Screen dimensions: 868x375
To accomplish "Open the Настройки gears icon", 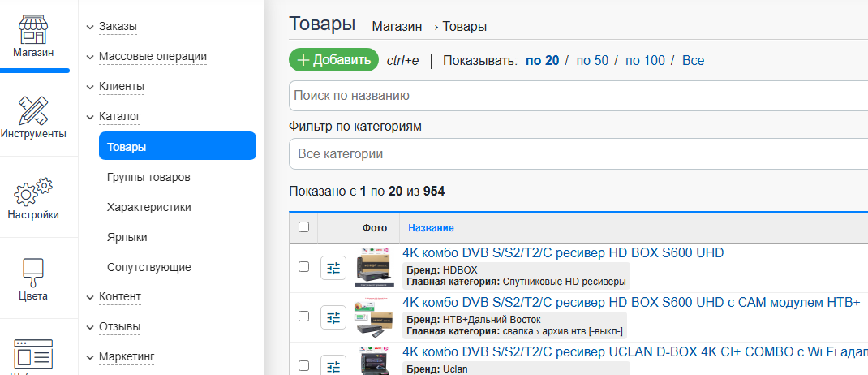I will click(x=33, y=192).
